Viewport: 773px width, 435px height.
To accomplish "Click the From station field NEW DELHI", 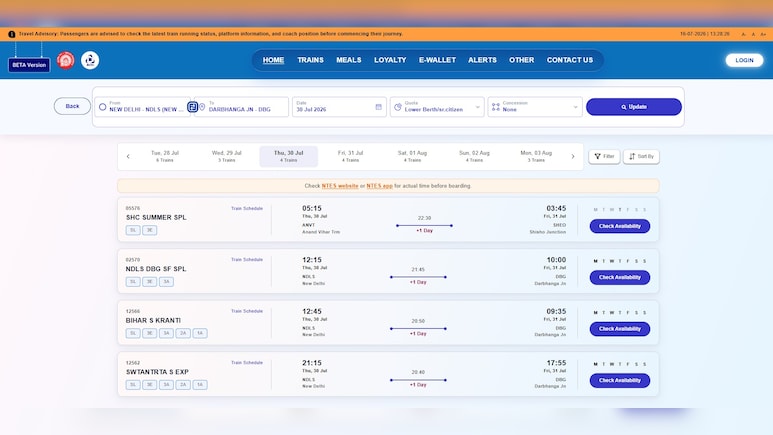I will point(142,107).
